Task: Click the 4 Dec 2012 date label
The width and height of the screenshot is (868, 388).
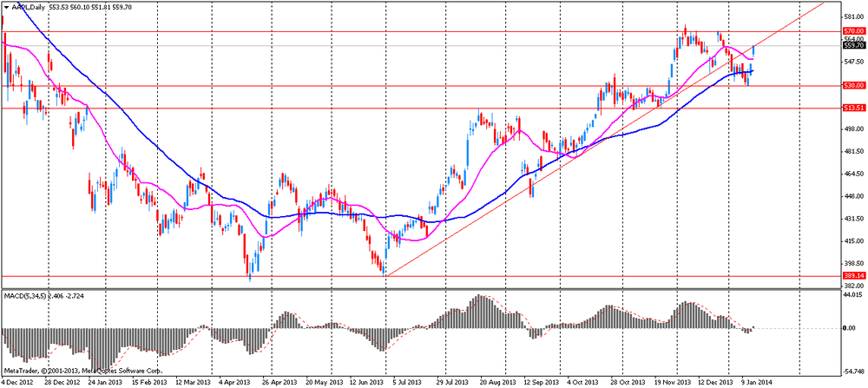Action: pos(16,382)
